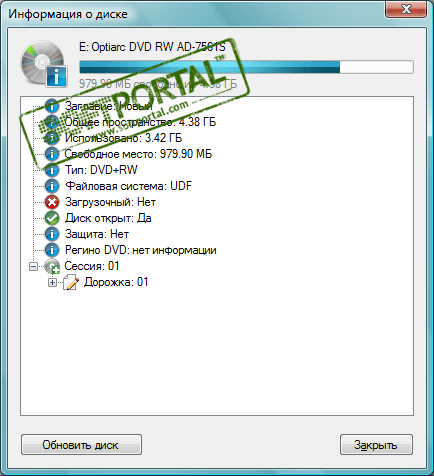
Task: Click the info icon next to Защита: Нет
Action: pos(52,234)
